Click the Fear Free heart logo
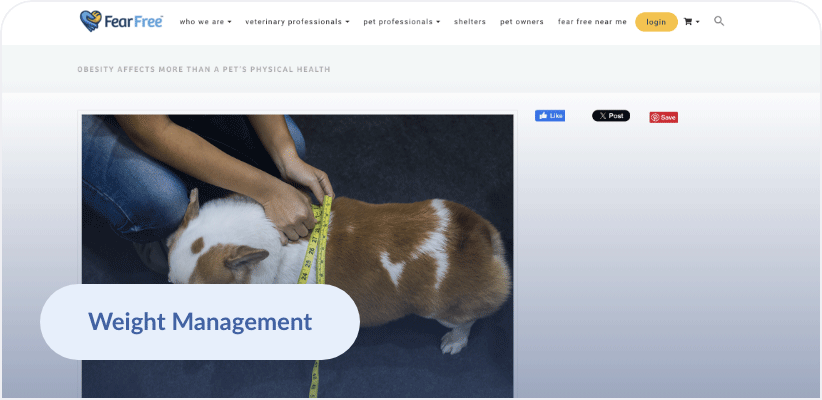 tap(90, 21)
